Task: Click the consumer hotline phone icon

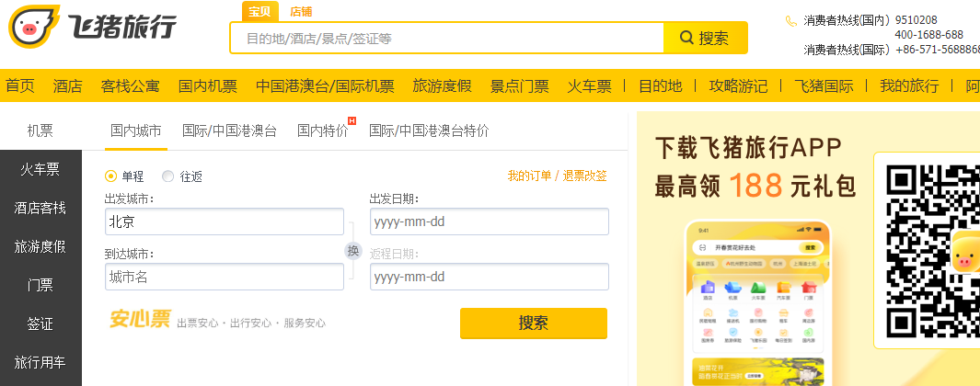Action: pos(790,20)
